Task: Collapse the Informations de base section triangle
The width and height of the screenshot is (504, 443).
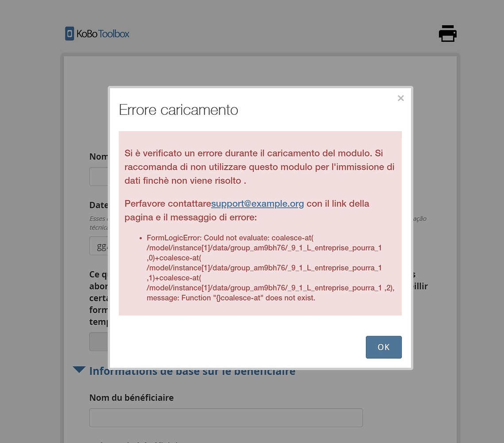Action: [79, 369]
